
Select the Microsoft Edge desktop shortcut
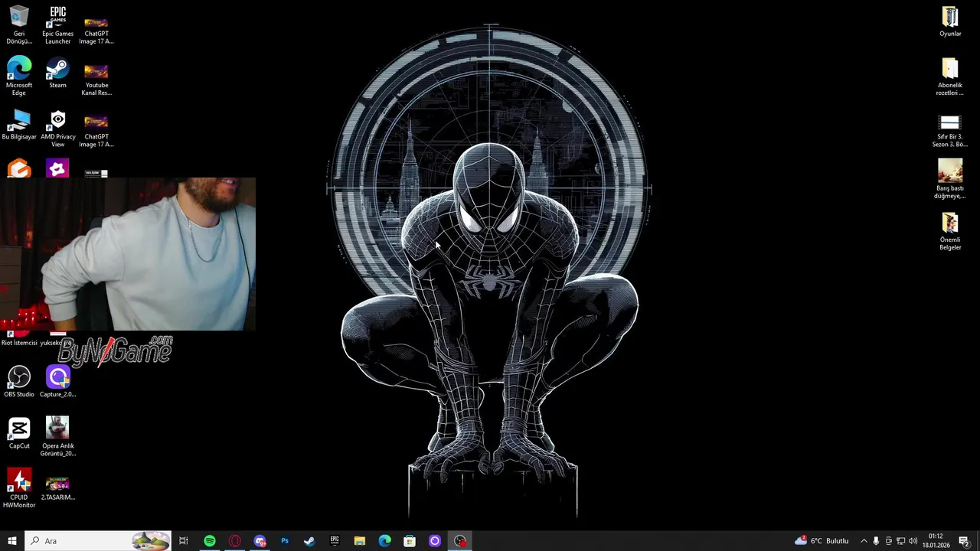tap(19, 77)
